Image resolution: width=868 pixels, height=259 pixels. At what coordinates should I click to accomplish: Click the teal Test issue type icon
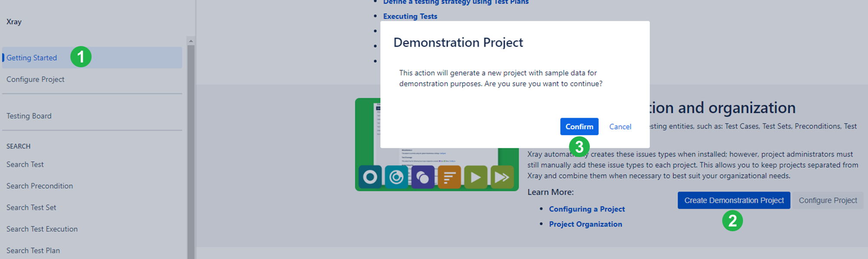click(370, 177)
